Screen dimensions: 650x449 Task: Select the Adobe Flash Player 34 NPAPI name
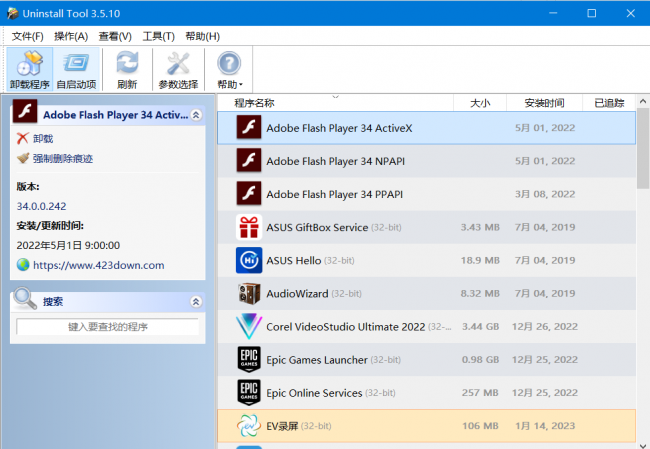pyautogui.click(x=335, y=161)
